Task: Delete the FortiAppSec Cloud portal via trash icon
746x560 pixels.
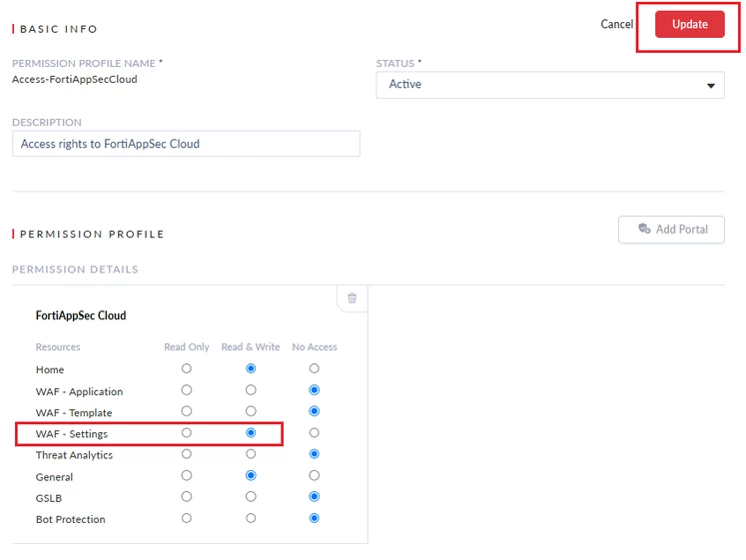Action: (x=353, y=298)
